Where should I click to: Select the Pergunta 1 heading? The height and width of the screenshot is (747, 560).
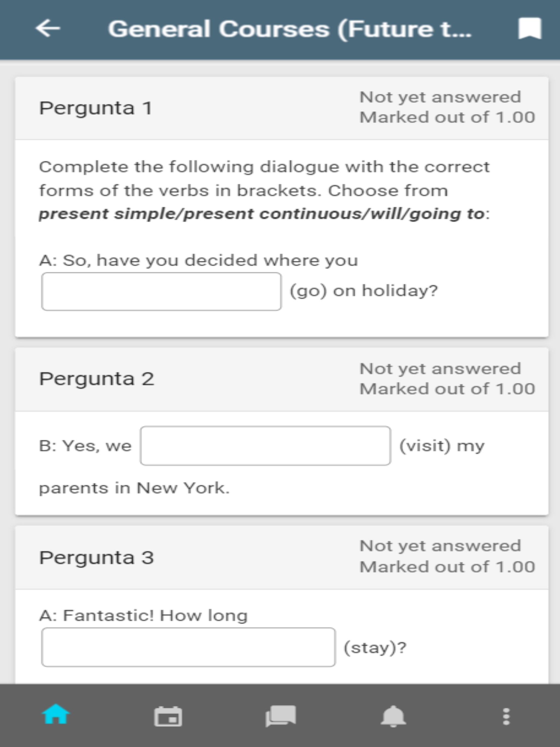click(96, 108)
